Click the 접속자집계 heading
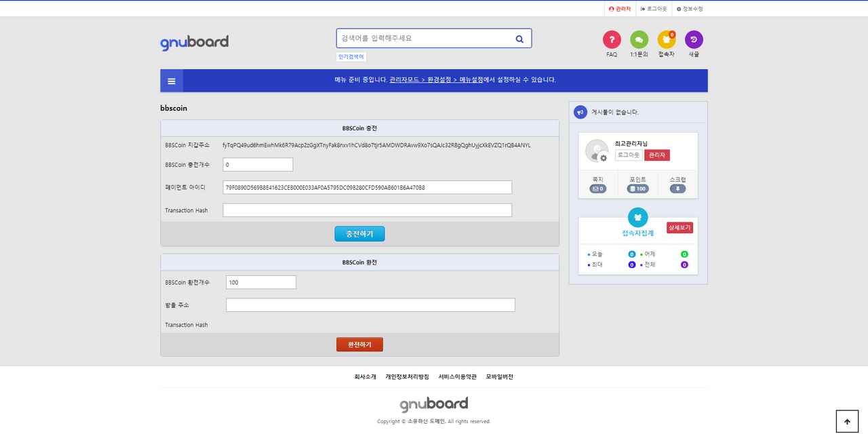The width and height of the screenshot is (868, 434). (637, 233)
